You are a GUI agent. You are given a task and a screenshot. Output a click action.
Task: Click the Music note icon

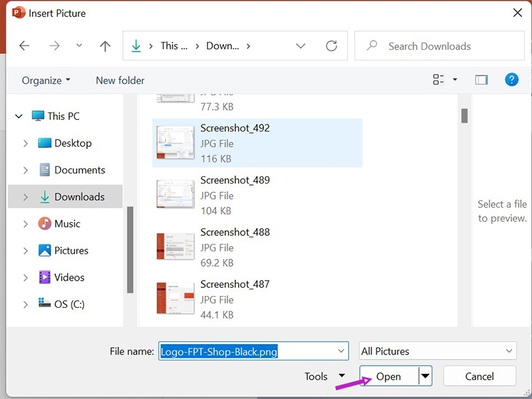pos(45,223)
